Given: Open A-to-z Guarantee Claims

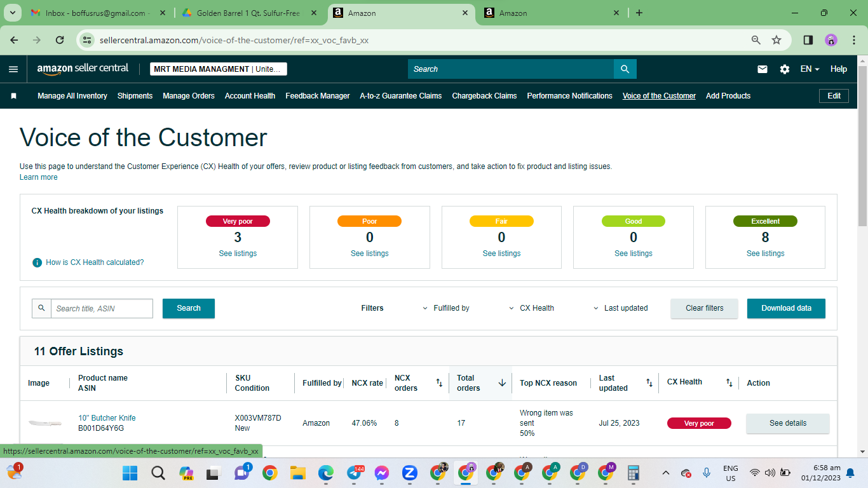Looking at the screenshot, I should pos(401,96).
